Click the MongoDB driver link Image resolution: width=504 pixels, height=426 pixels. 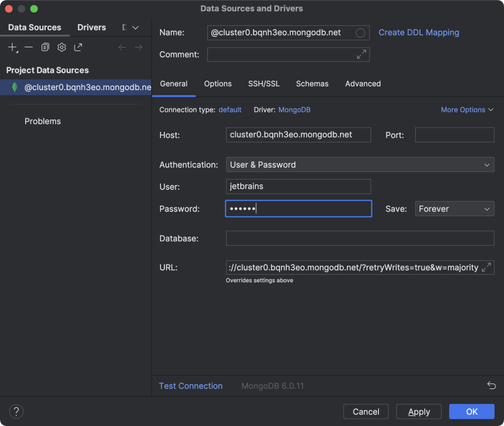point(294,110)
